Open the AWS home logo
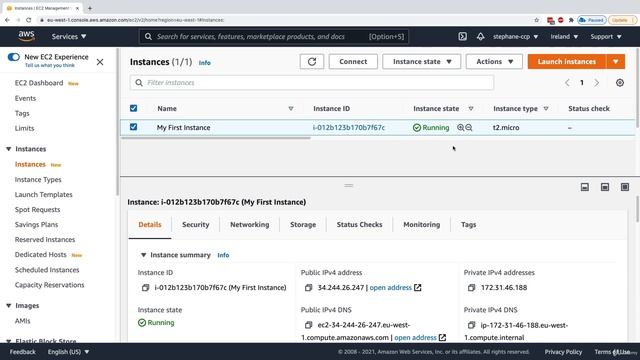640x360 pixels. (x=26, y=36)
